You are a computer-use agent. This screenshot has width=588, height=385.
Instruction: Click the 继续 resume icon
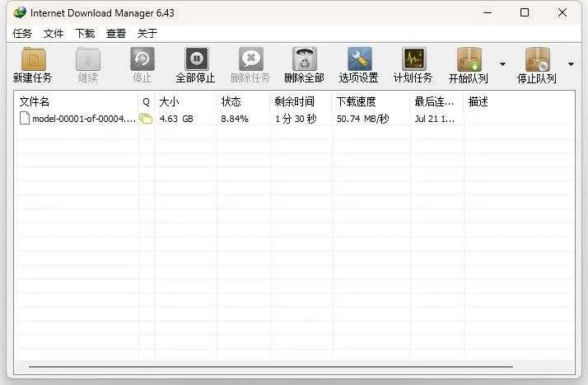(88, 59)
